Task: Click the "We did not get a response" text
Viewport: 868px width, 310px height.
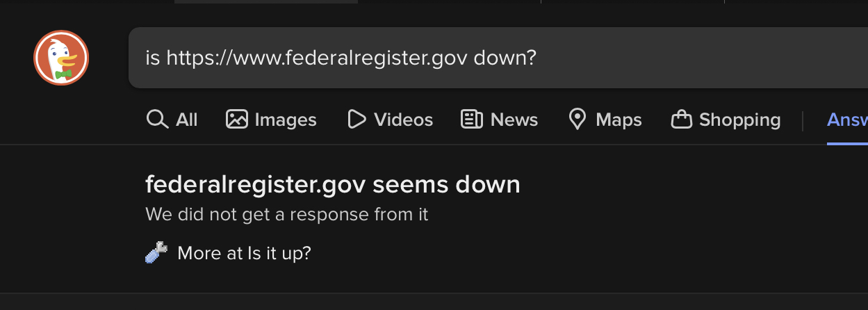Action: [286, 215]
